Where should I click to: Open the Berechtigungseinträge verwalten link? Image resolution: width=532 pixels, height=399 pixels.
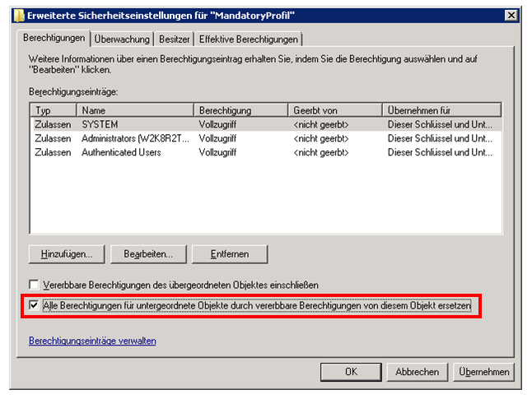click(x=92, y=341)
